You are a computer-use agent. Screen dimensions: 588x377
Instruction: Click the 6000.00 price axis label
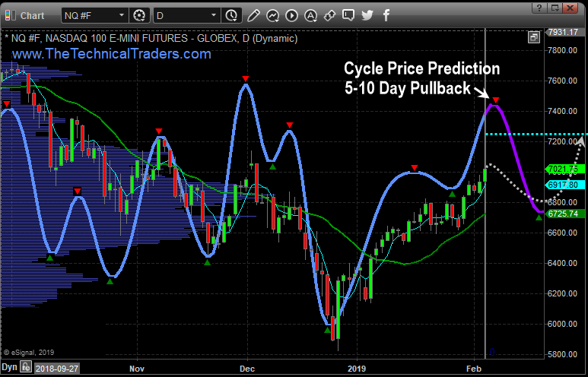(x=562, y=324)
